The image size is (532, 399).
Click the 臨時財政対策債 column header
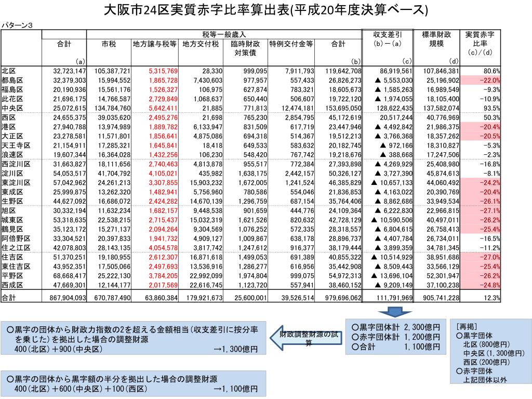pyautogui.click(x=245, y=48)
